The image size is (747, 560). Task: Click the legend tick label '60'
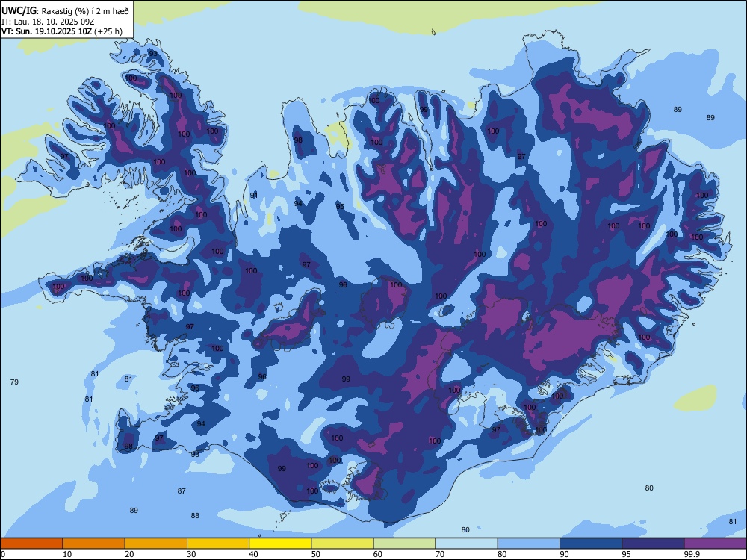pos(378,554)
